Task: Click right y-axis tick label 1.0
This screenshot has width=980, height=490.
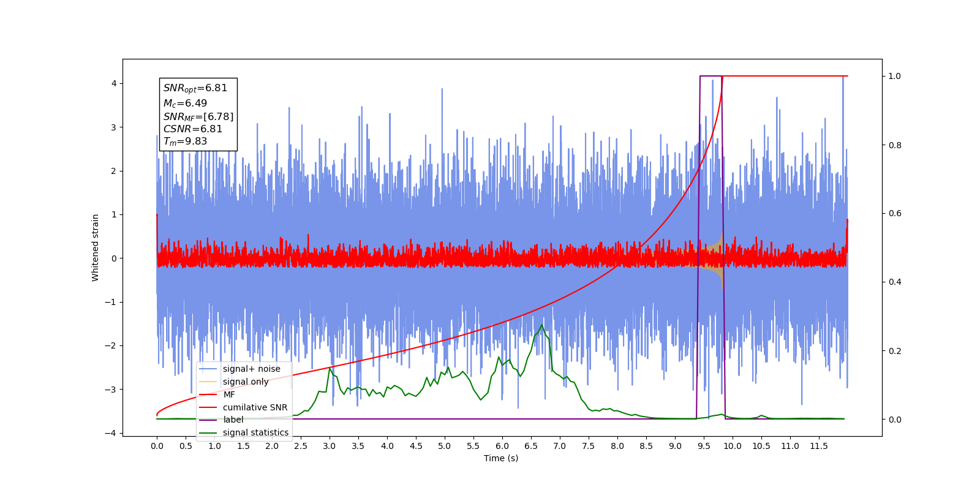Action: (x=895, y=76)
